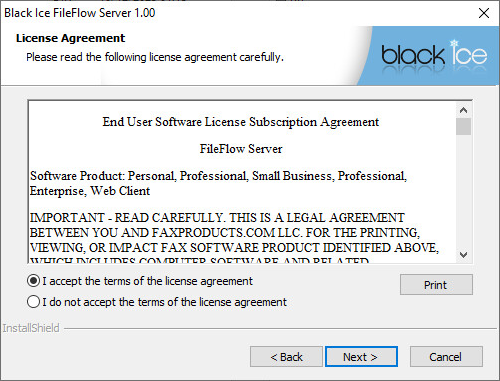Click the 'End User Software License Subscription Agreement' title
This screenshot has height=381, width=500.
point(241,122)
